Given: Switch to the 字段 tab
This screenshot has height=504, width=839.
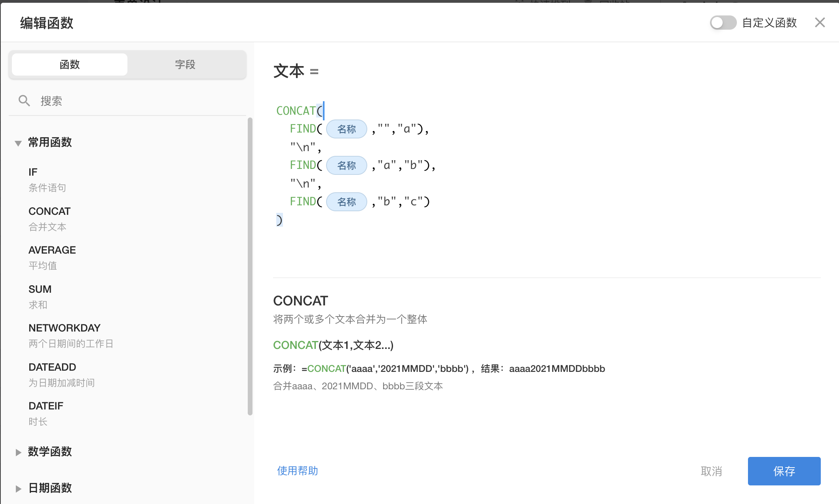Looking at the screenshot, I should [x=185, y=64].
